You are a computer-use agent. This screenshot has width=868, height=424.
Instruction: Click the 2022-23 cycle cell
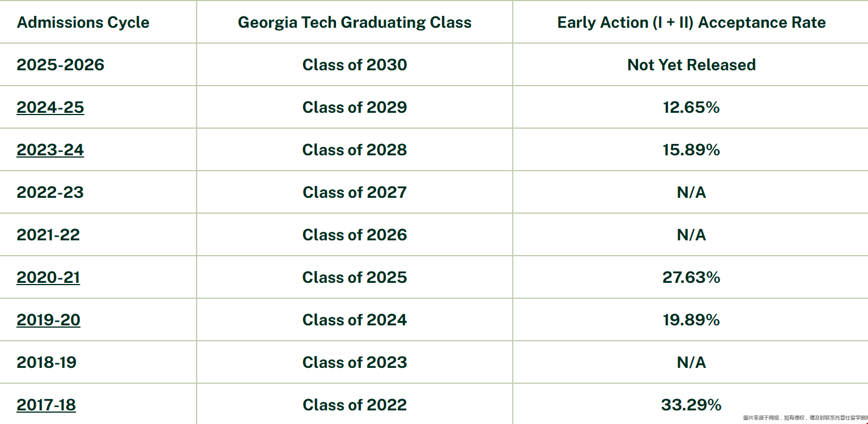(50, 193)
